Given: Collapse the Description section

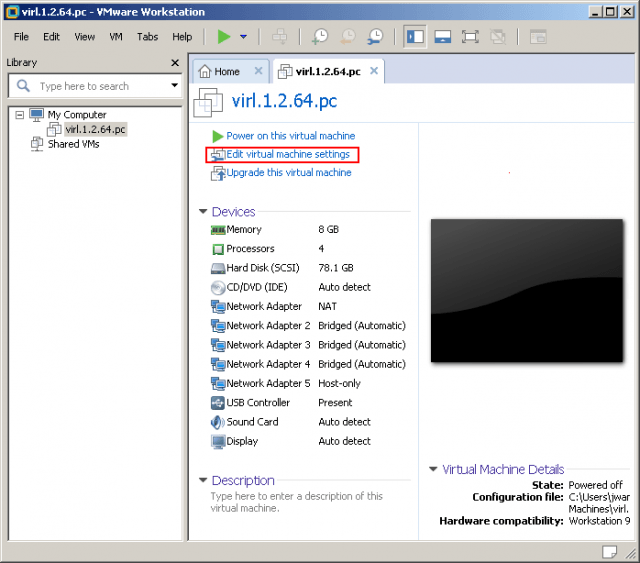Looking at the screenshot, I should coord(203,480).
